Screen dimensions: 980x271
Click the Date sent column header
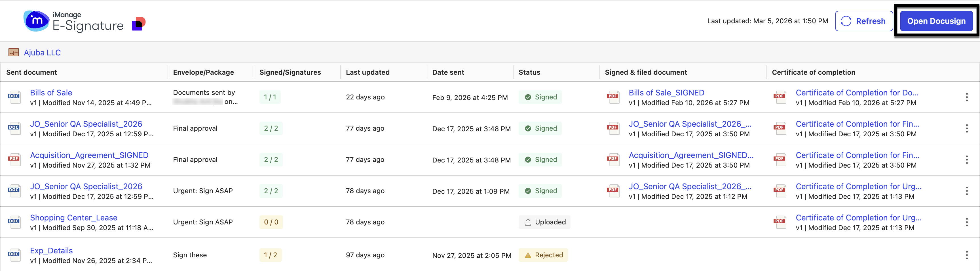[448, 72]
